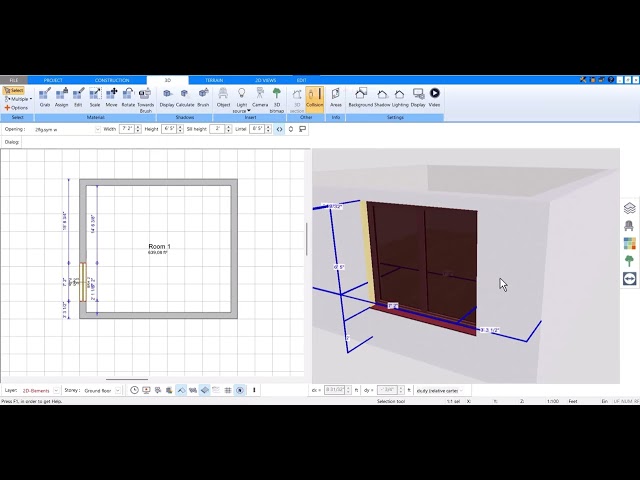640x480 pixels.
Task: Adjust the Height spinner arrows
Action: pos(180,129)
